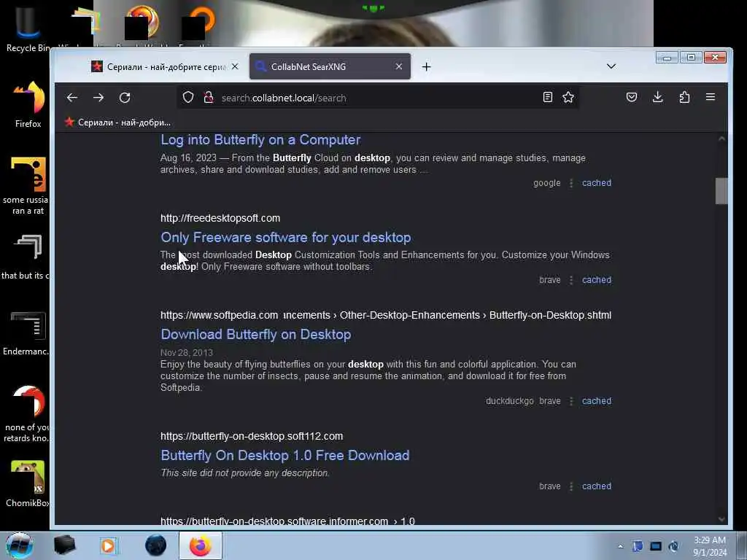Select the ChomikBox desktop icon

[x=27, y=483]
